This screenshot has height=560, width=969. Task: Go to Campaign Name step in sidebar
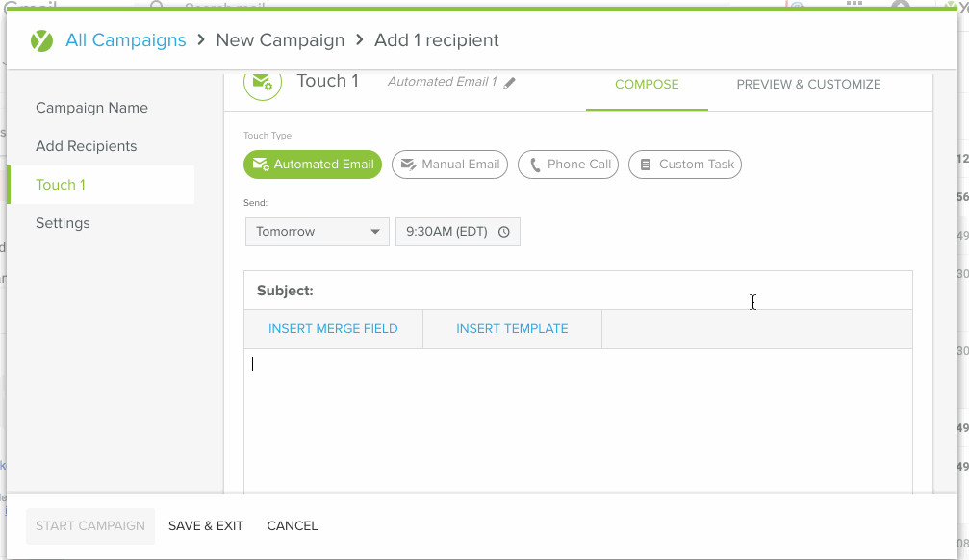point(91,108)
